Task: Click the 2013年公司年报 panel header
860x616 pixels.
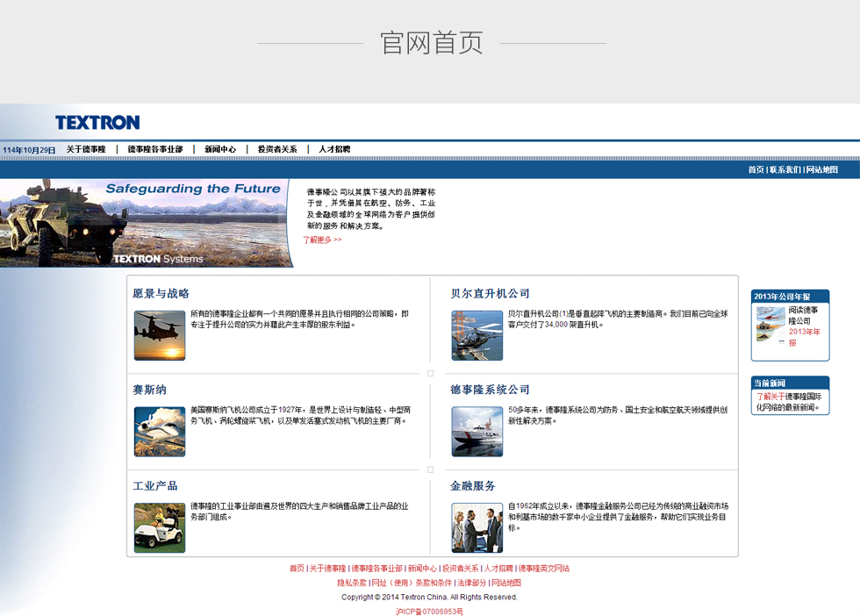Action: coord(790,297)
